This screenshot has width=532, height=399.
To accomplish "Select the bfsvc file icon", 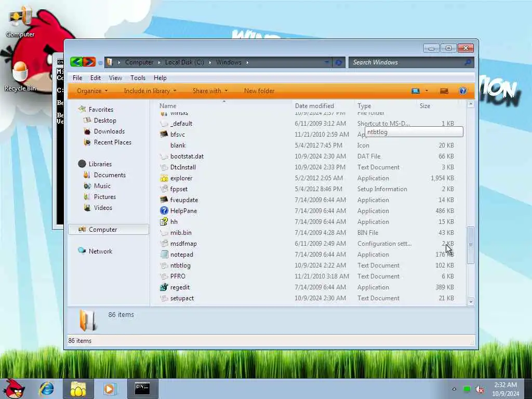I will pos(164,135).
